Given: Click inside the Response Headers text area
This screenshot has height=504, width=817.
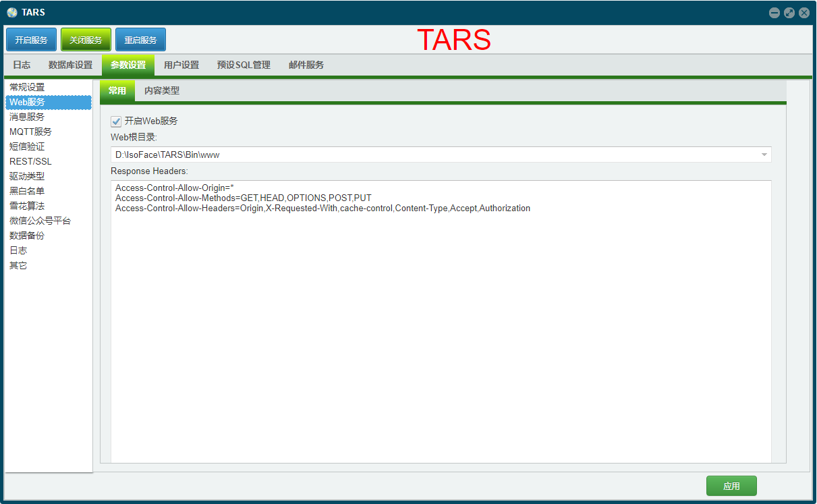Looking at the screenshot, I should point(441,321).
